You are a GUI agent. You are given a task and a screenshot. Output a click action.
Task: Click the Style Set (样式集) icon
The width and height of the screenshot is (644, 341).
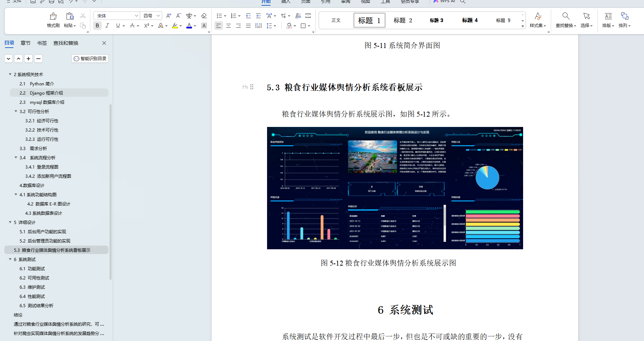point(538,16)
